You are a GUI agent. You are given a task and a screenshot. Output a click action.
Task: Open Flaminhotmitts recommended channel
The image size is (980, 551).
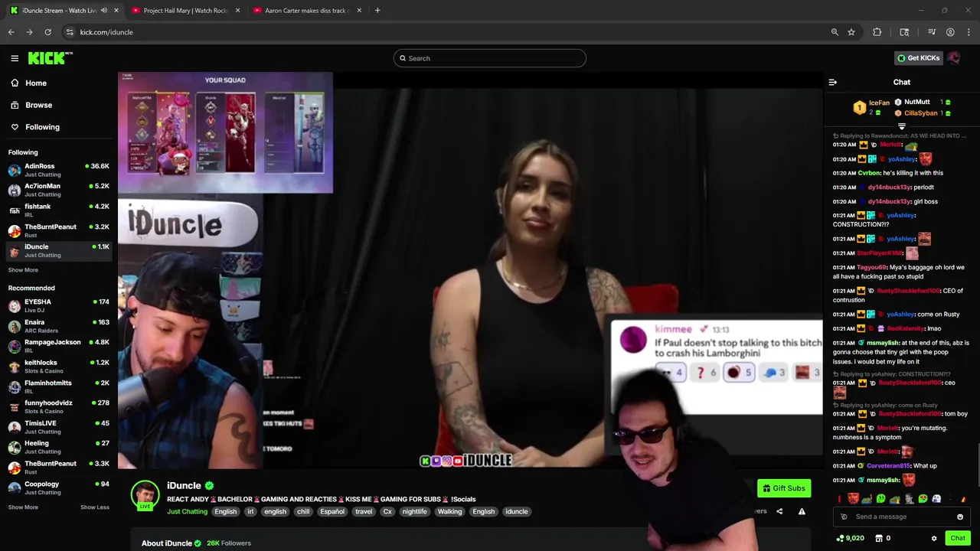pos(59,386)
